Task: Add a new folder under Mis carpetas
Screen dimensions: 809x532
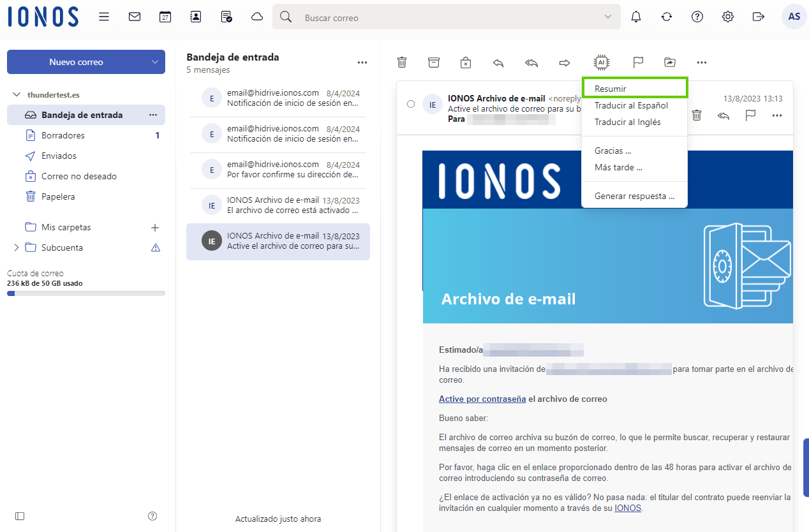Action: pyautogui.click(x=154, y=227)
